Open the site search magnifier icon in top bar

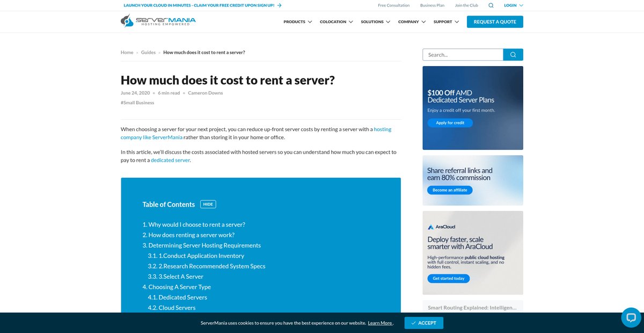491,5
